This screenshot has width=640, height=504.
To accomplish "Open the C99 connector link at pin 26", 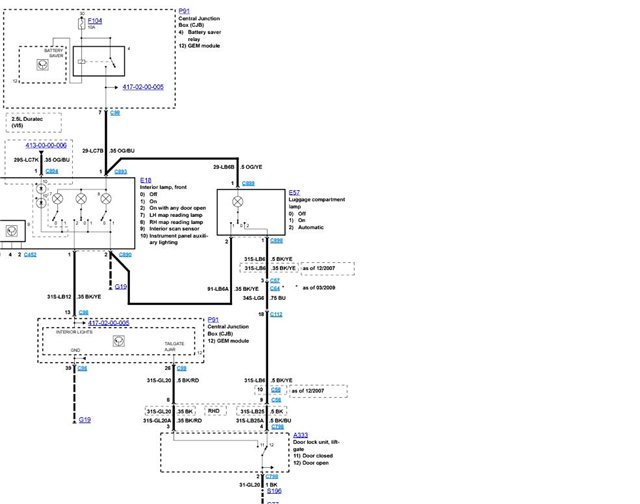I will 181,368.
